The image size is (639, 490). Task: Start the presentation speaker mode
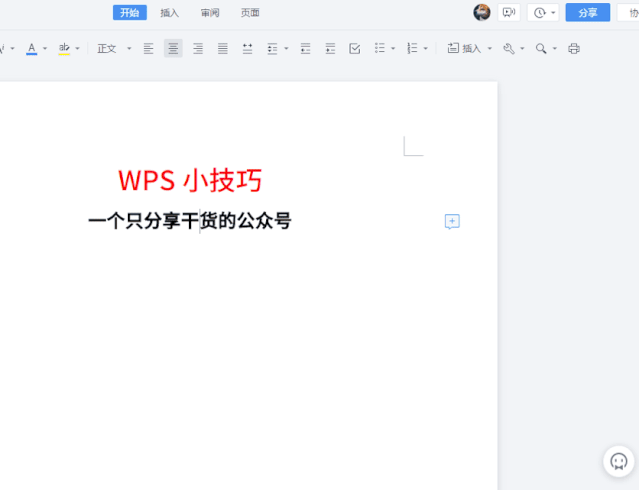(x=509, y=13)
